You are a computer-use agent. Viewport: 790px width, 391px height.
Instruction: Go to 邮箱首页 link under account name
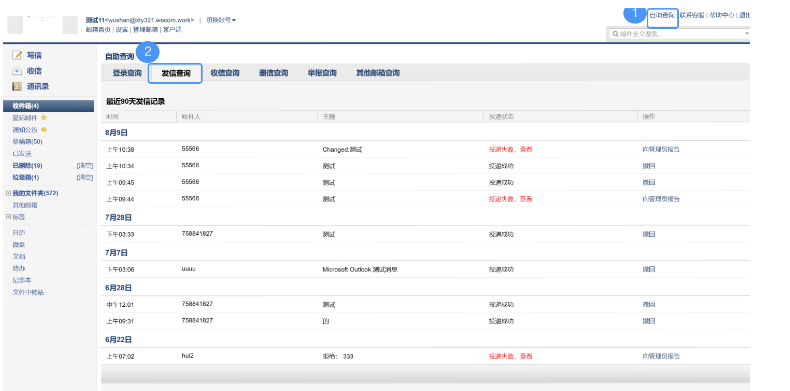click(98, 30)
